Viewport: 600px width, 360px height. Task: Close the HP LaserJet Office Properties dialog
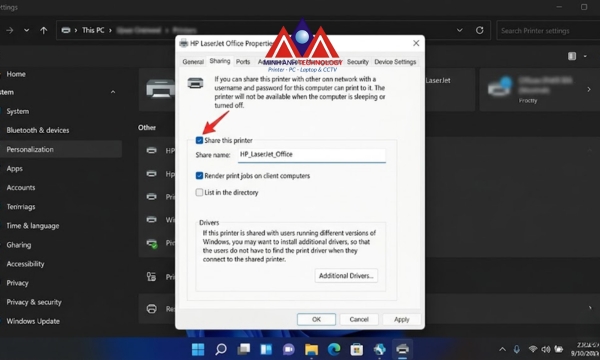click(x=416, y=43)
